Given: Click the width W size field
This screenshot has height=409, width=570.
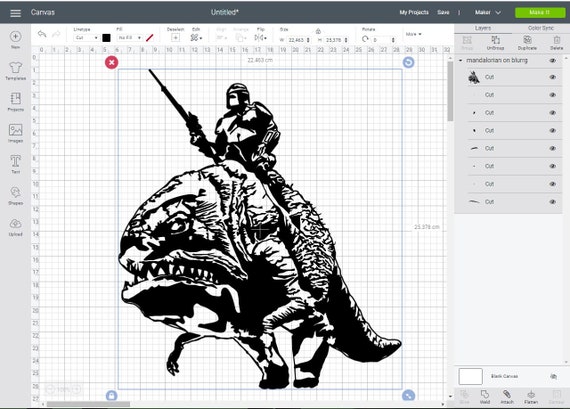Looking at the screenshot, I should tap(298, 40).
